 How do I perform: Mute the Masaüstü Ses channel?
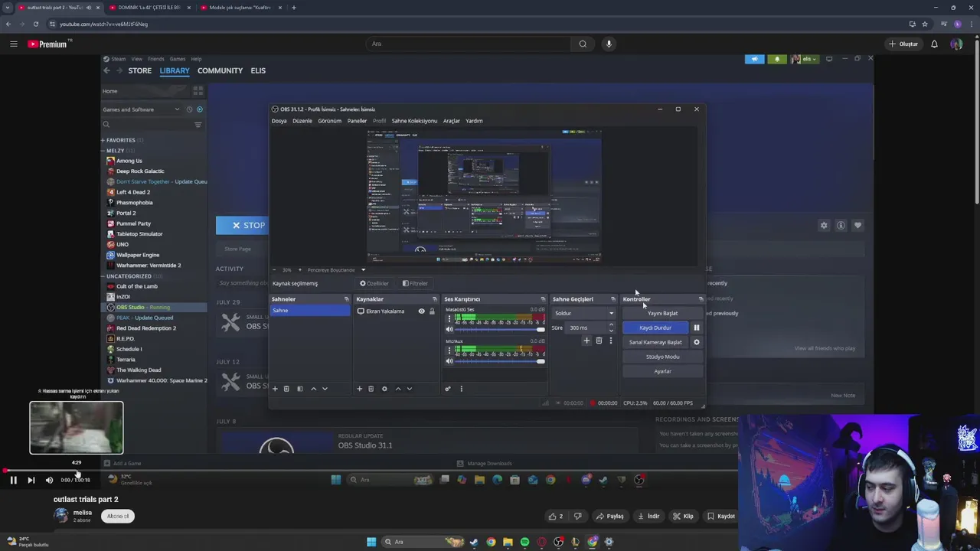tap(449, 329)
